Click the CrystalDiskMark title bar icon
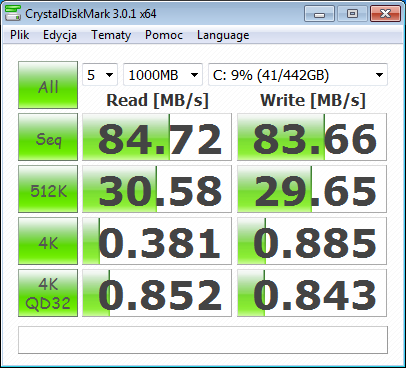 click(x=12, y=13)
